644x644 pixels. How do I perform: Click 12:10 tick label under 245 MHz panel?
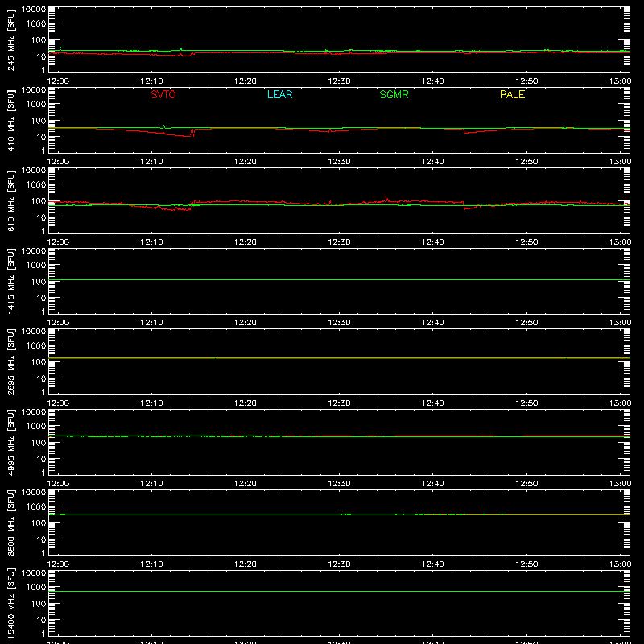pyautogui.click(x=152, y=81)
